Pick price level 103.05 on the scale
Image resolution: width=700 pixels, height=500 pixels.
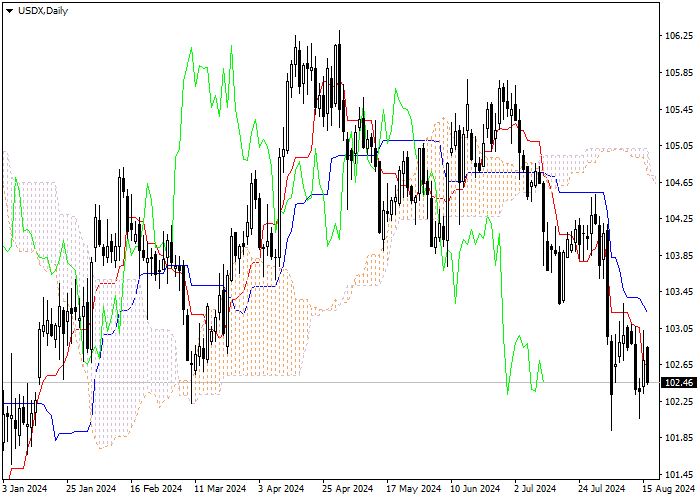tap(679, 329)
